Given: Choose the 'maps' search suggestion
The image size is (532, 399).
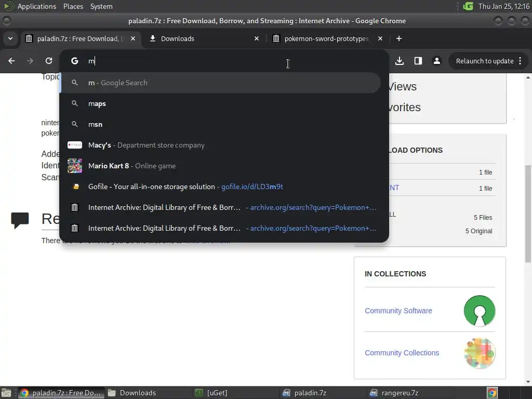Looking at the screenshot, I should 220,103.
